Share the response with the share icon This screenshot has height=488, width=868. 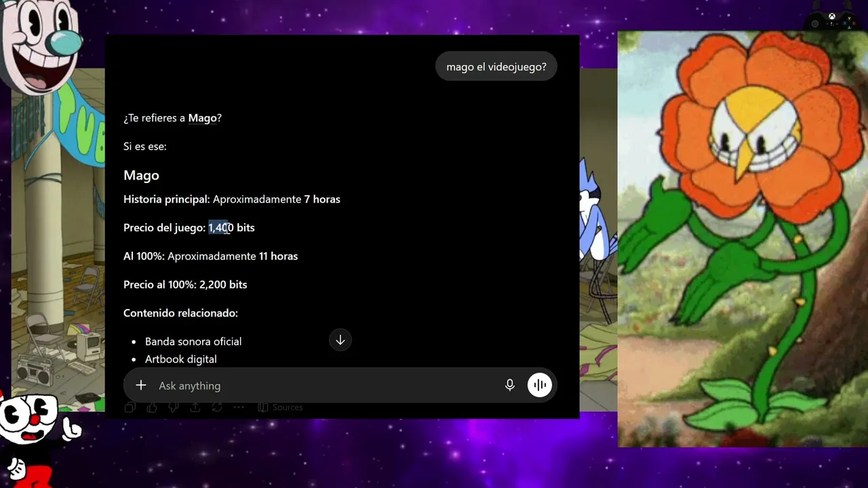point(195,407)
